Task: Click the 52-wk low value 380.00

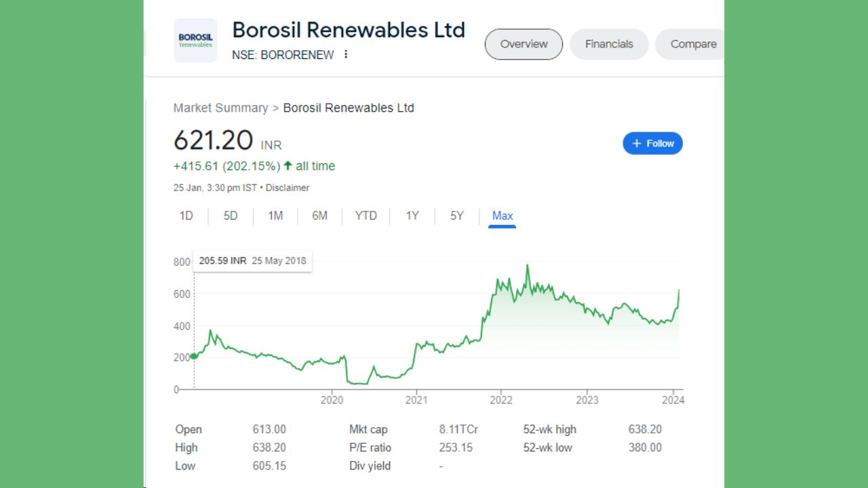Action: [x=645, y=447]
